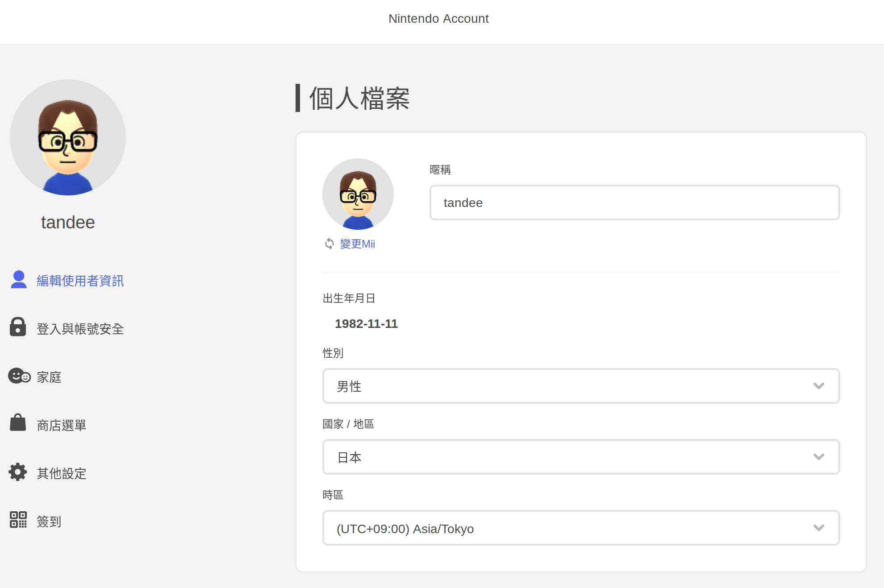Open the 國家 / 地區 dropdown showing 日本
The width and height of the screenshot is (884, 588).
pos(581,457)
